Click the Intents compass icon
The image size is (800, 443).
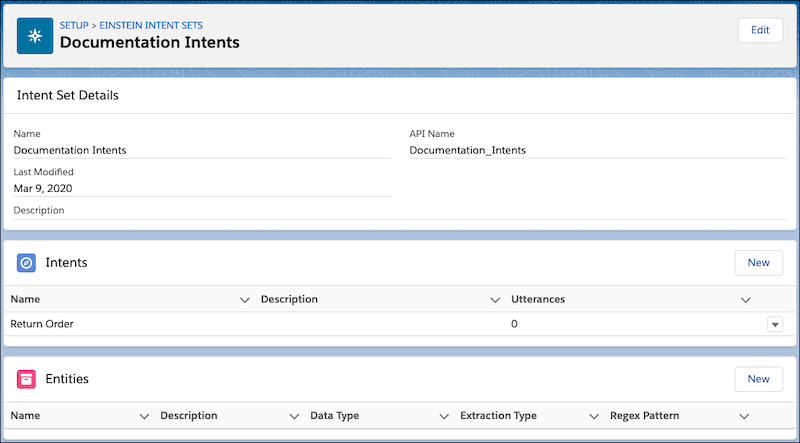click(x=27, y=263)
